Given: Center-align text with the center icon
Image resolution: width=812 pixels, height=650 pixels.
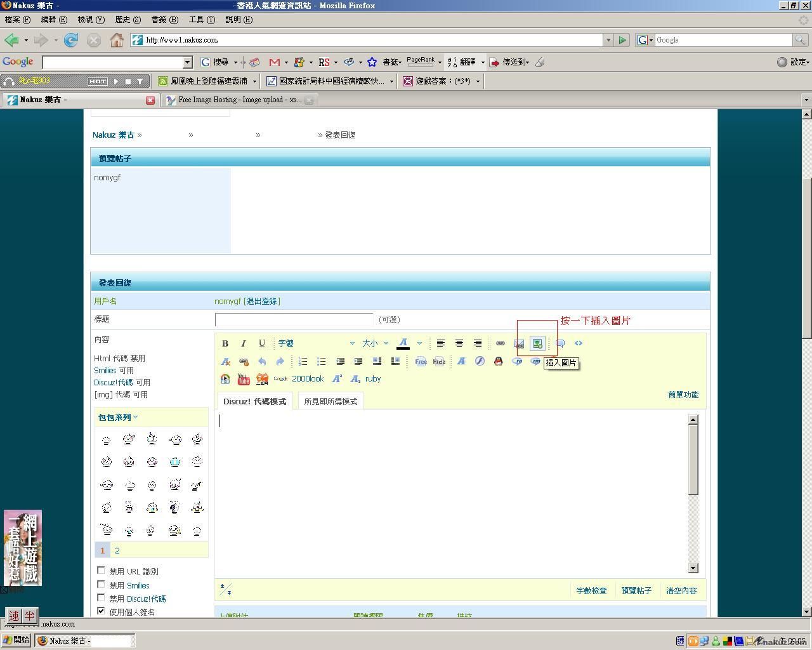Looking at the screenshot, I should click(459, 343).
